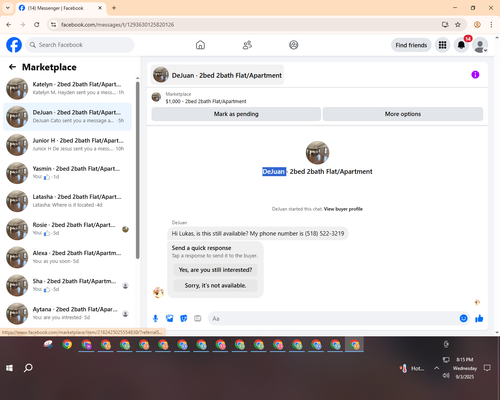
Task: Select the Messenger | Facebook browser tab
Action: (61, 8)
